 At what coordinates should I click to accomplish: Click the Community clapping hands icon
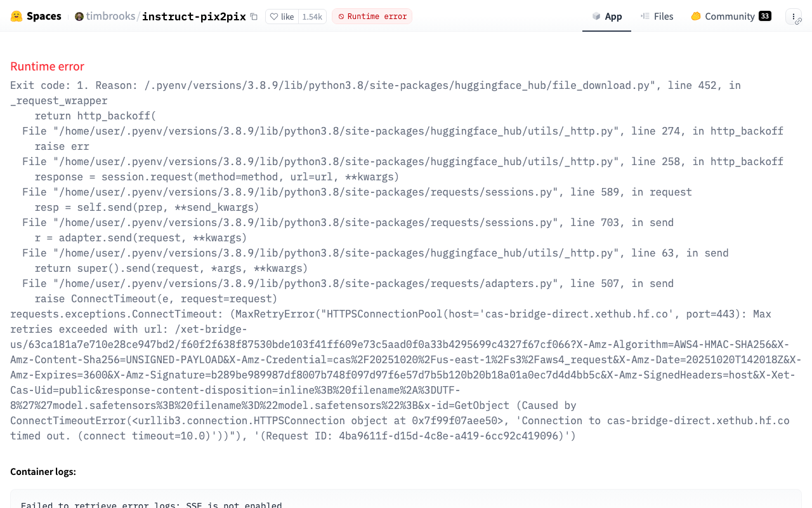click(x=696, y=17)
